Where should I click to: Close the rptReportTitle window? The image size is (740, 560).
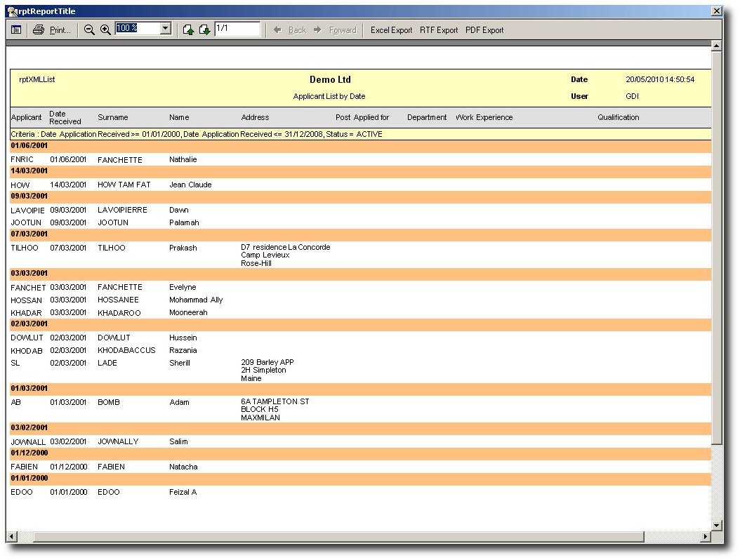tap(716, 11)
